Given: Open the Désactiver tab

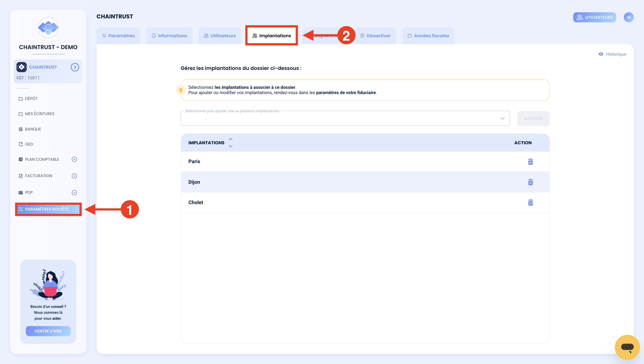Looking at the screenshot, I should click(x=375, y=36).
